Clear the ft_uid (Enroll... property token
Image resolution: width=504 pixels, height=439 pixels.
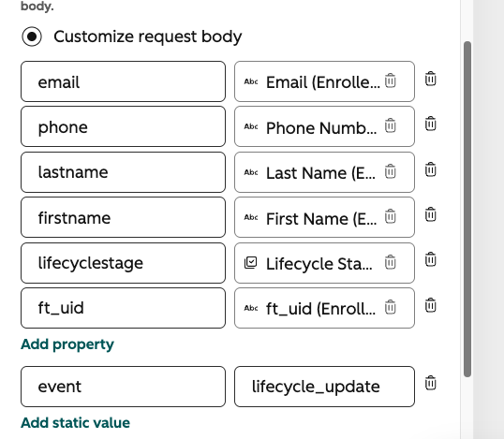391,307
